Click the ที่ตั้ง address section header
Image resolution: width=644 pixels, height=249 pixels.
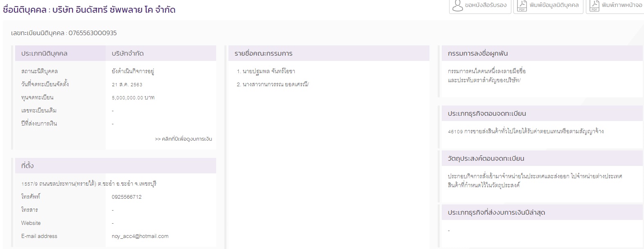[27, 166]
